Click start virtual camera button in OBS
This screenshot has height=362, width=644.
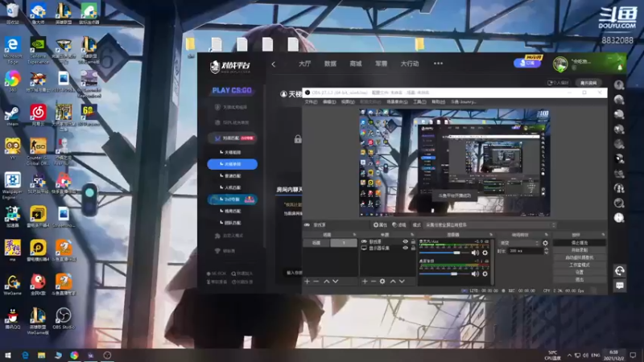pyautogui.click(x=579, y=257)
